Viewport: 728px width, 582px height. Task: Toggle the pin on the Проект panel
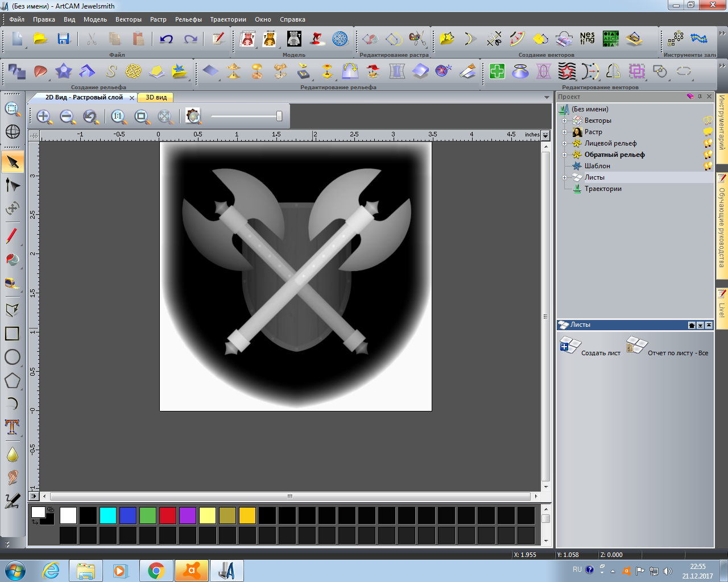pos(700,97)
